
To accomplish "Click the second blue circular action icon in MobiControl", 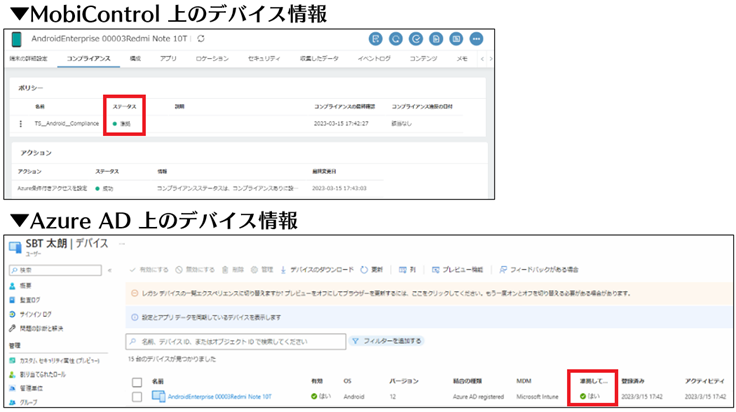I will (x=396, y=39).
